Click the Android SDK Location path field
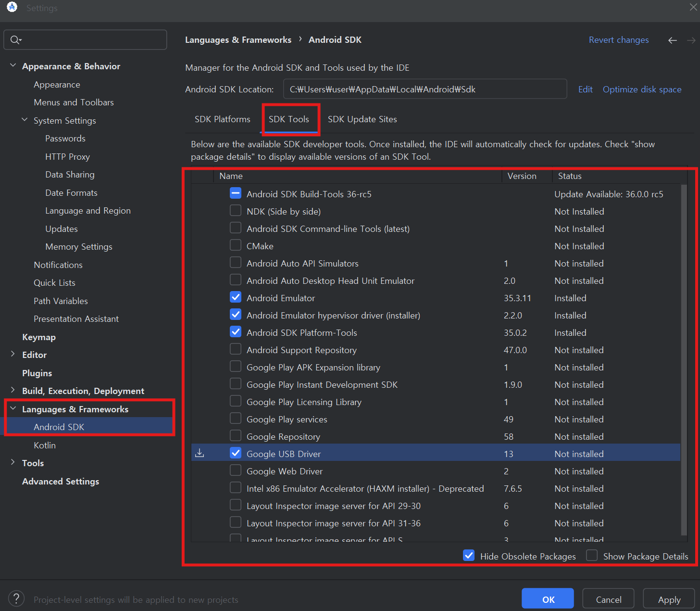Screen dimensions: 700x611 tap(425, 89)
